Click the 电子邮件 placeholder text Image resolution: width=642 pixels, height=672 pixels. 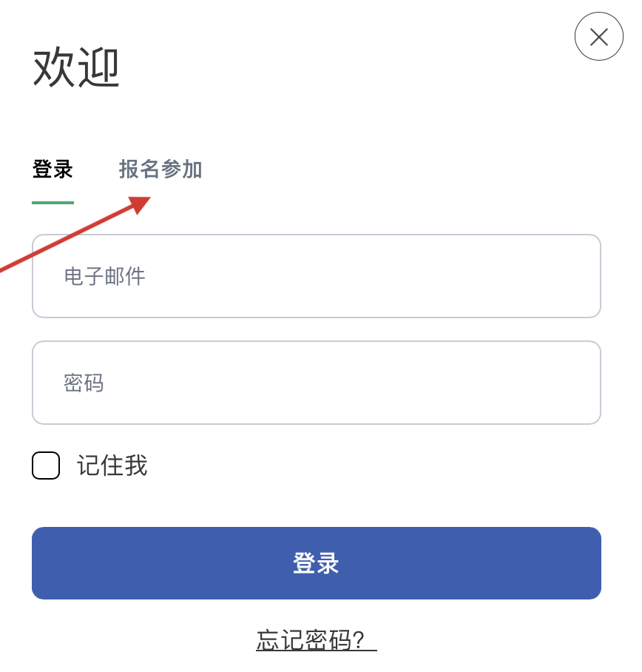[104, 276]
